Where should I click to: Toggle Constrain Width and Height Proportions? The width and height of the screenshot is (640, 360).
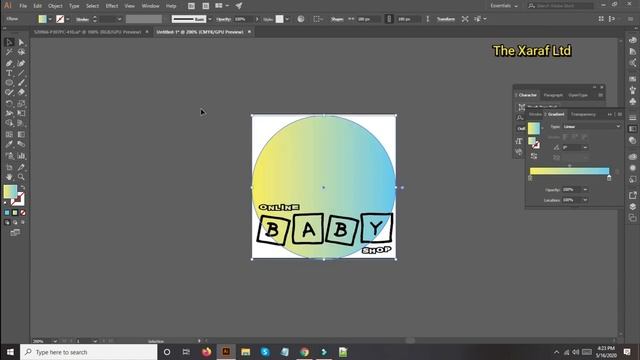point(389,19)
